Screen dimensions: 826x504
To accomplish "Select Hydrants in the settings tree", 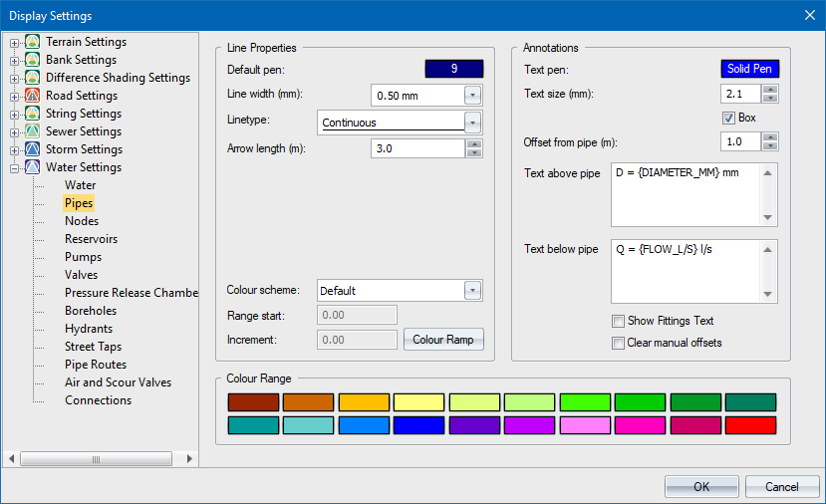I will tap(89, 329).
